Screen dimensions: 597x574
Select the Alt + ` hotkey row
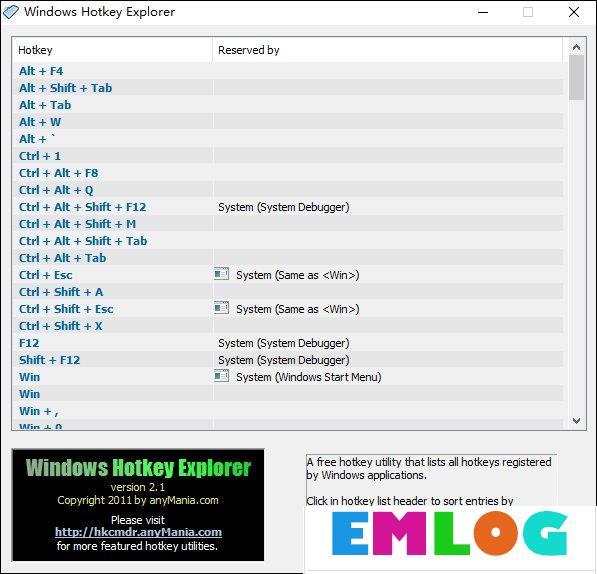tap(288, 139)
